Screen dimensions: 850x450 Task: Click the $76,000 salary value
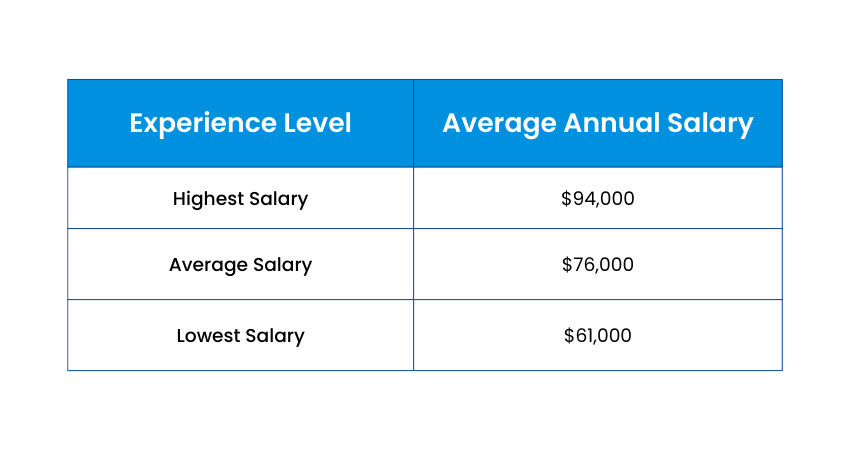coord(598,265)
